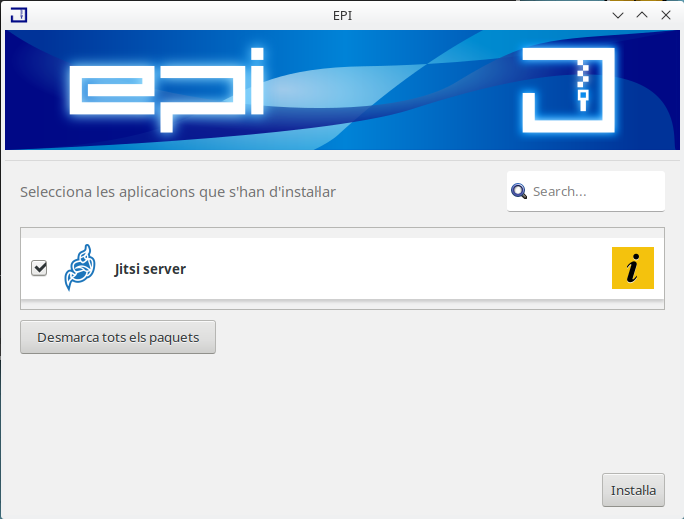Maximize the EPI window
The height and width of the screenshot is (519, 684).
[642, 15]
